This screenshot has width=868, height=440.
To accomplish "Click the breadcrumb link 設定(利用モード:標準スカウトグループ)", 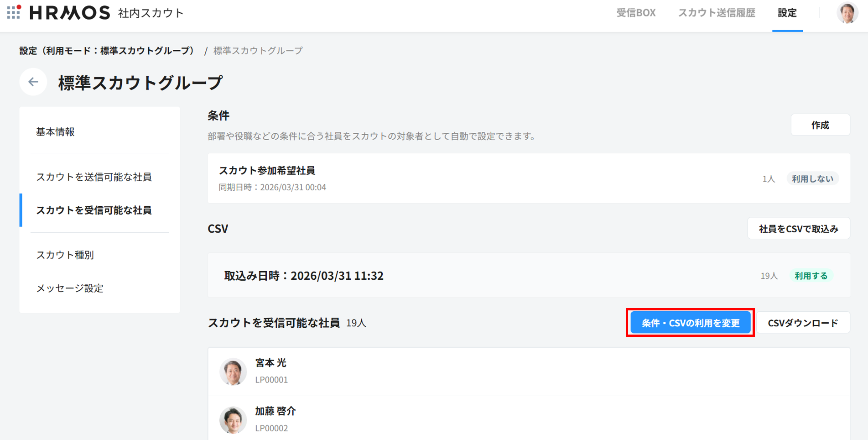I will 107,51.
